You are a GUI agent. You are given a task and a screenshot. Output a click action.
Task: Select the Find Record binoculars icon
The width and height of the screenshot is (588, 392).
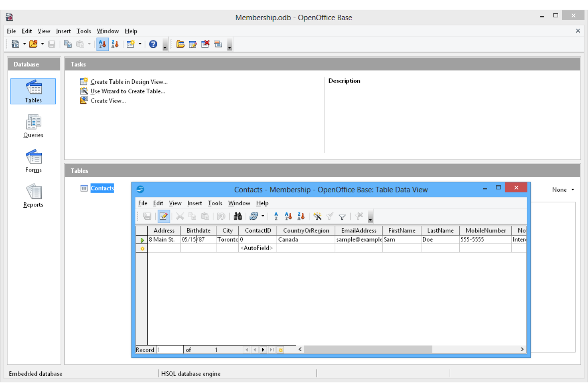click(x=238, y=216)
